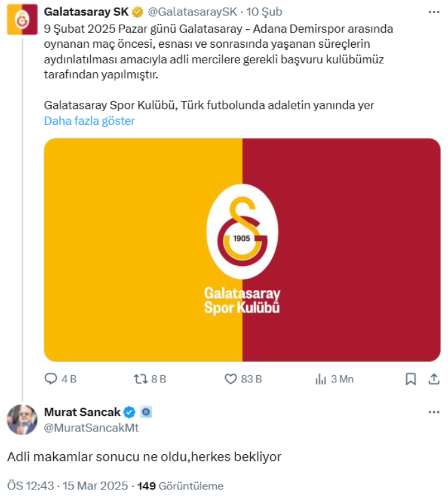Like the Galatasaray post with heart icon
This screenshot has width=448, height=502.
tap(231, 379)
